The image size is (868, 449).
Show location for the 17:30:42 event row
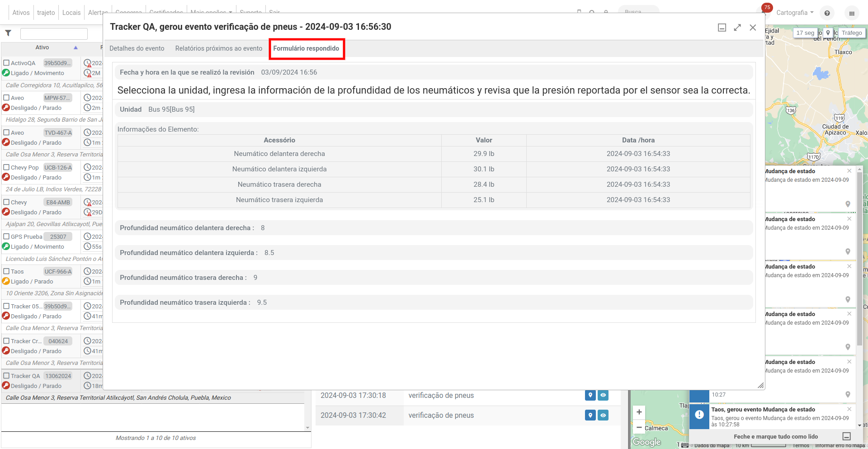590,415
